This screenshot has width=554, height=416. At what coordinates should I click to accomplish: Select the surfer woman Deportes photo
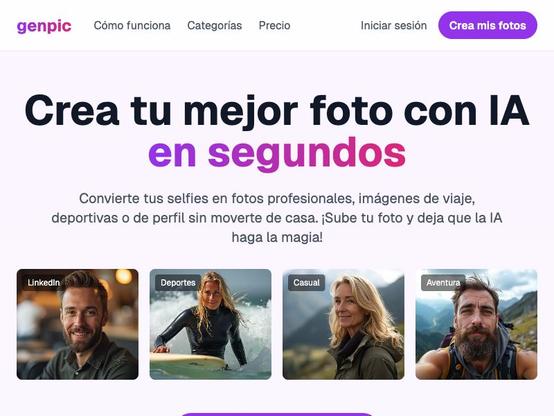(211, 324)
